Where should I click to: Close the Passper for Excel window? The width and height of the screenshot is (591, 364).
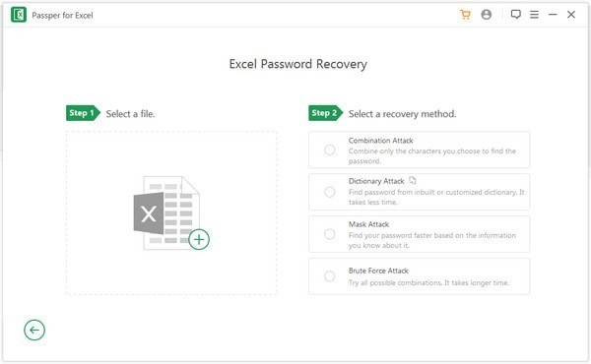tap(571, 15)
